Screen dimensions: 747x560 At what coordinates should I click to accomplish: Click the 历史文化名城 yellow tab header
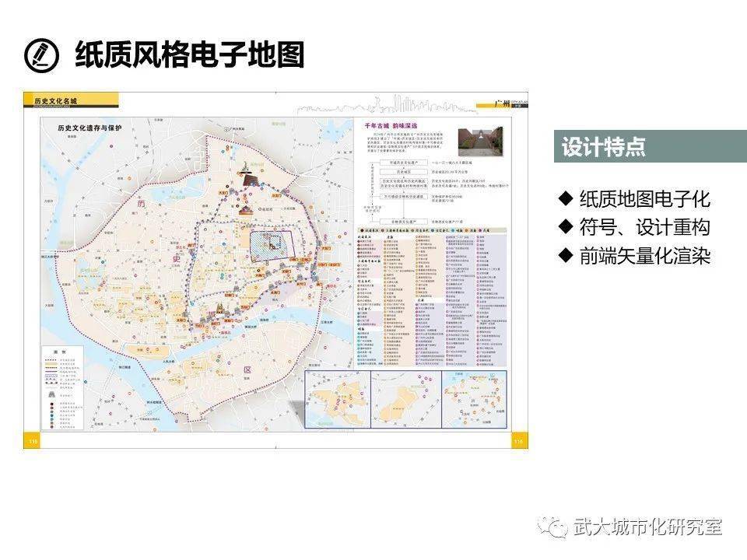click(71, 100)
